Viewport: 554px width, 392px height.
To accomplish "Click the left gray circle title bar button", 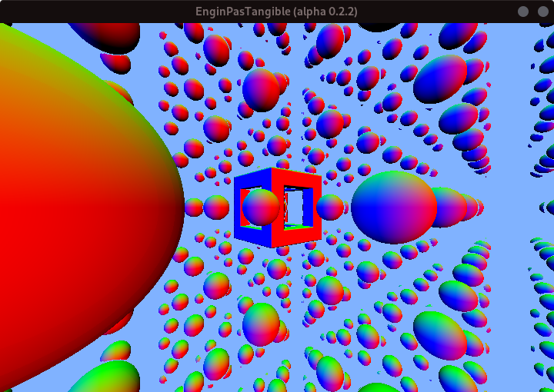I will click(x=523, y=12).
